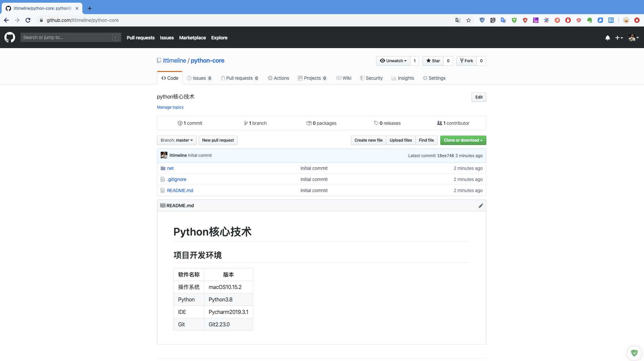Click the Find file button
644x361 pixels.
tap(426, 140)
